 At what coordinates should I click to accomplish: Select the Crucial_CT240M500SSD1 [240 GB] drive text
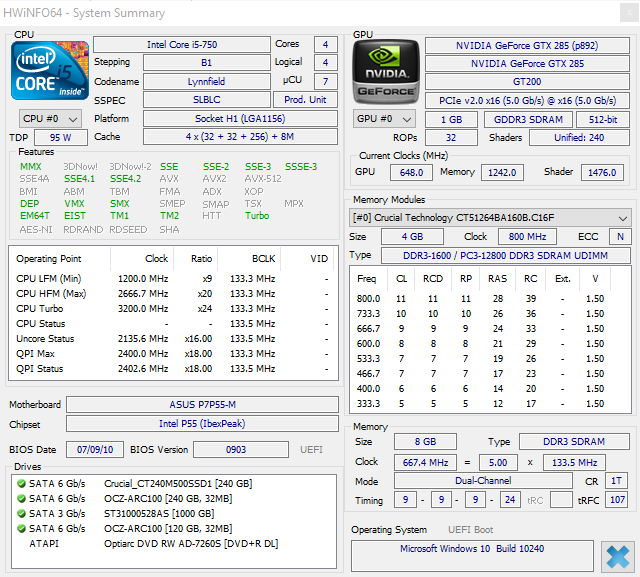tap(178, 484)
